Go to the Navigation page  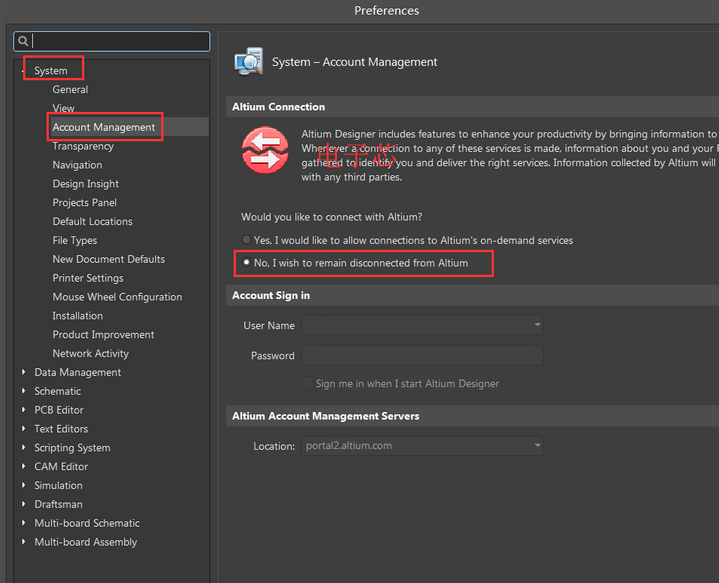pos(77,165)
